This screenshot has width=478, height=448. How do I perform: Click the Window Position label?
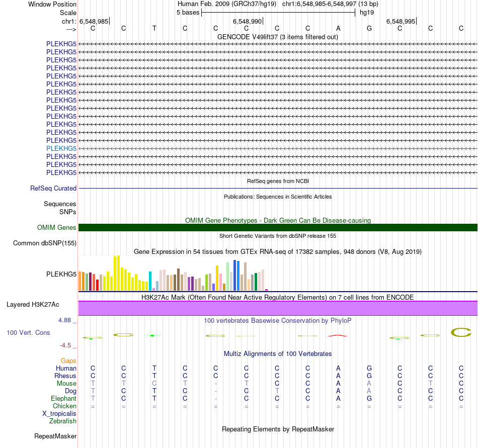click(x=52, y=4)
